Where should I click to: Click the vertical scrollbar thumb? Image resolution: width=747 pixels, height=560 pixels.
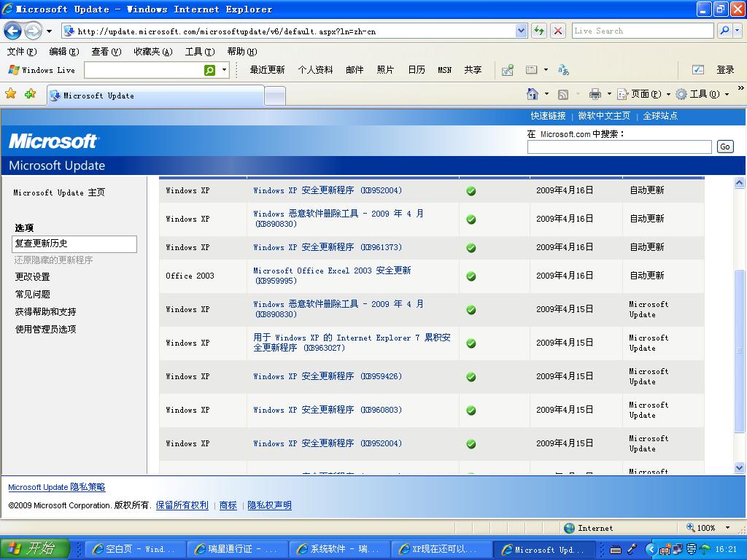[740, 351]
